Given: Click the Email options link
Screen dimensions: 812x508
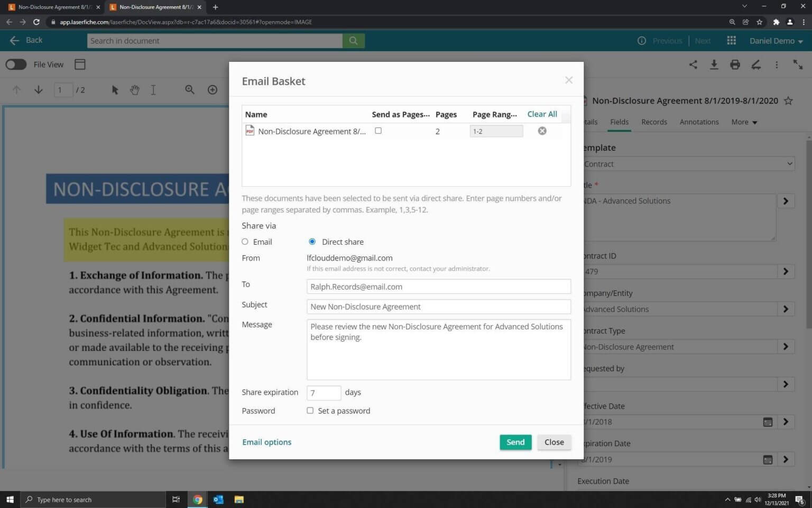Looking at the screenshot, I should tap(266, 442).
